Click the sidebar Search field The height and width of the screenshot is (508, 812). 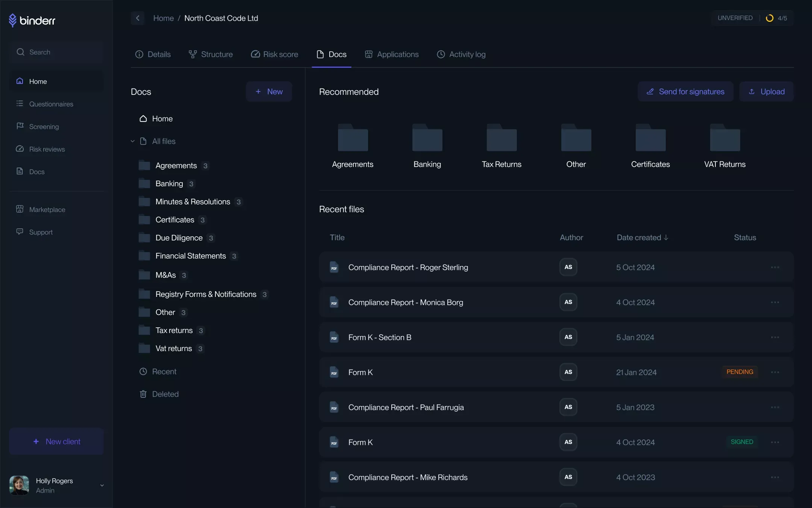[x=56, y=52]
